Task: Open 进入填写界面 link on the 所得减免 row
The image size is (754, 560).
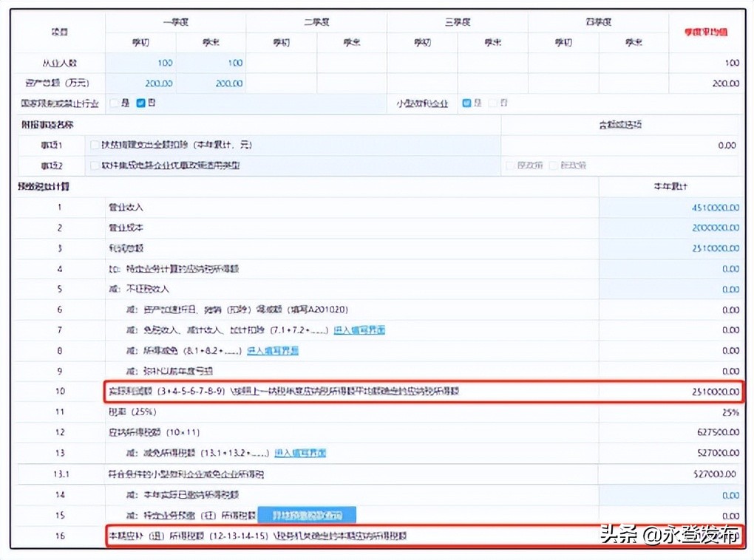Action: tap(273, 350)
